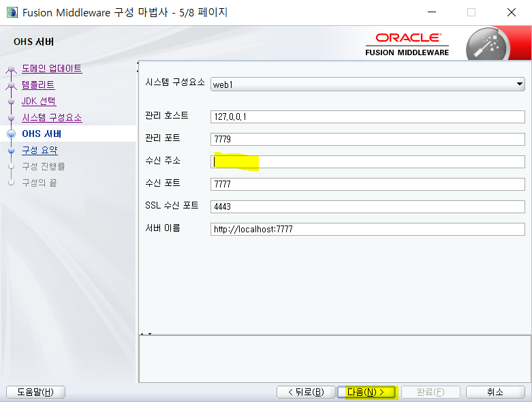The width and height of the screenshot is (532, 402).
Task: Open the 템플리트 step in sidebar
Action: point(38,84)
